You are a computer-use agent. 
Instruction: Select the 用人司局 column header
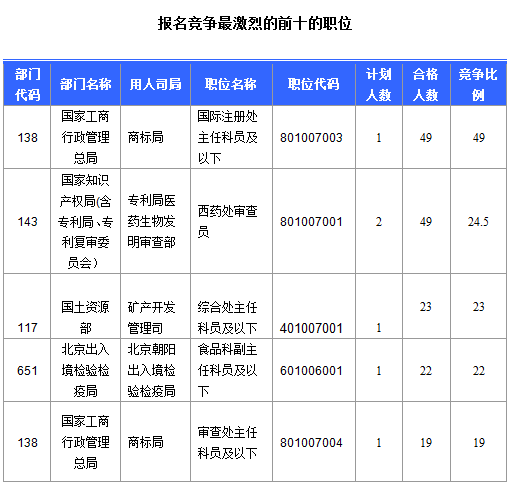pyautogui.click(x=155, y=84)
